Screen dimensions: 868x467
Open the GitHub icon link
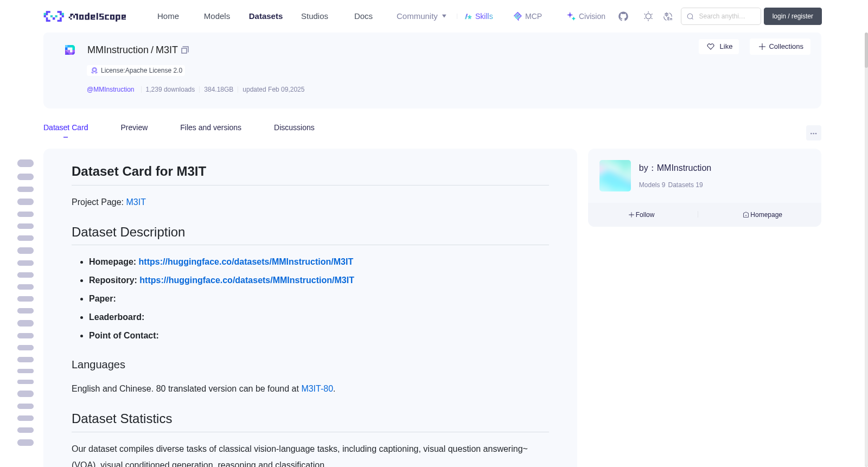623,16
